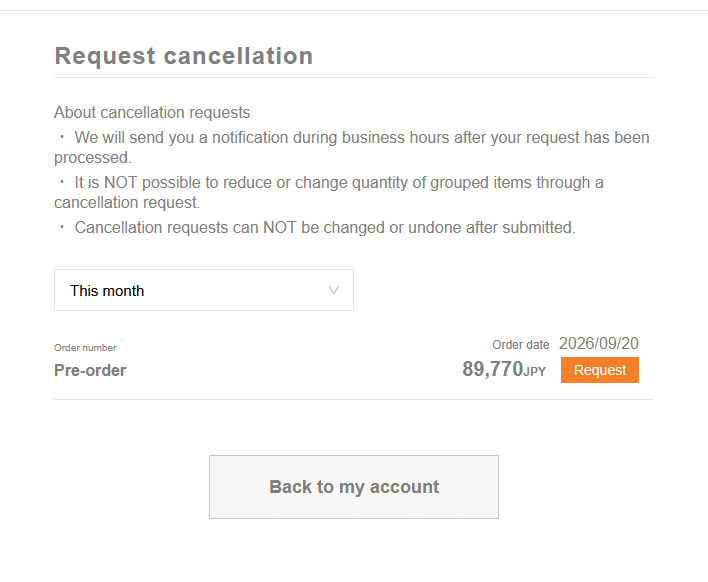Go back via "Back to my account"
Screen dimensions: 708x582
(354, 487)
